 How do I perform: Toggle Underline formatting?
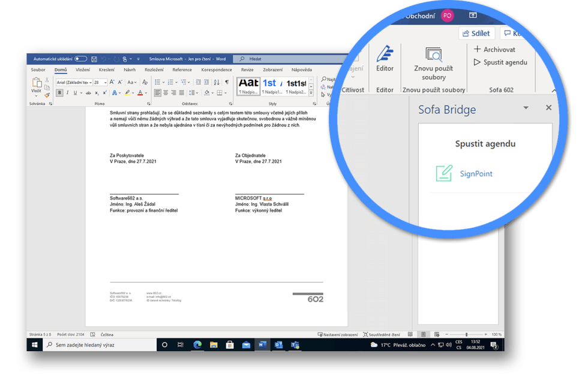tap(76, 92)
